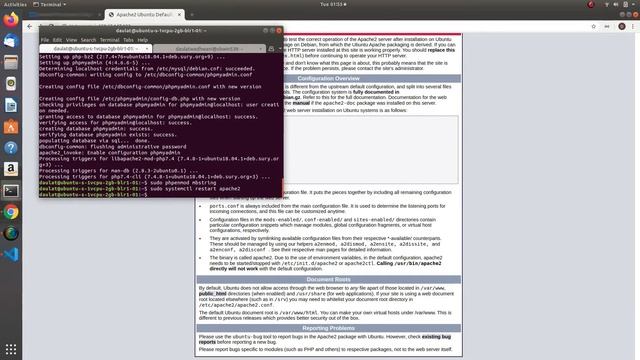Select the first blurred Chrome tab
The height and width of the screenshot is (360, 640).
tap(64, 15)
